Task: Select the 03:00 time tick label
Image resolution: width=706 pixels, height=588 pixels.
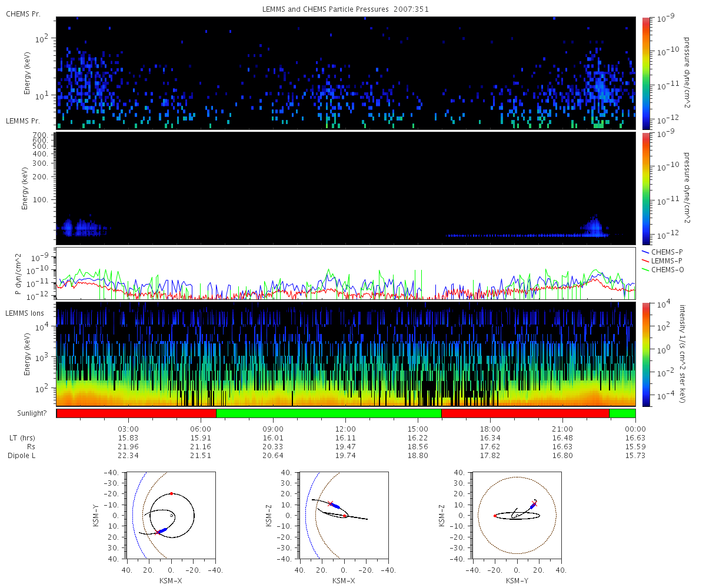Action: click(129, 429)
